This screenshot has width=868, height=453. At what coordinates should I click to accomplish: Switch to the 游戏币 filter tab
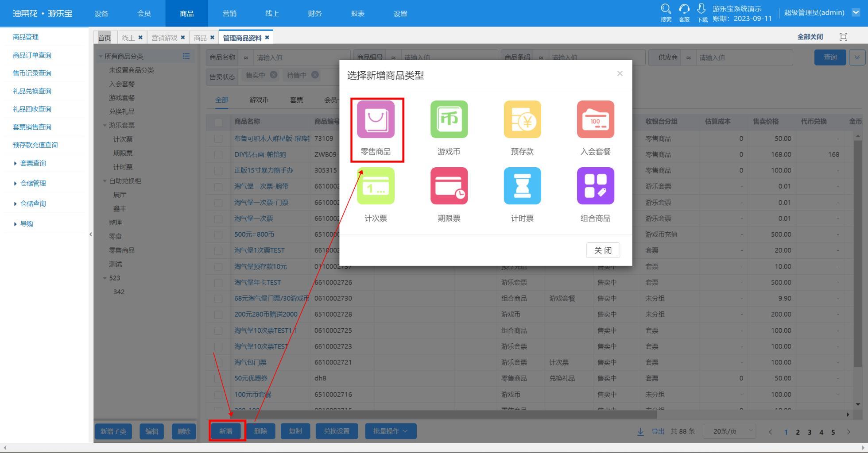[259, 100]
